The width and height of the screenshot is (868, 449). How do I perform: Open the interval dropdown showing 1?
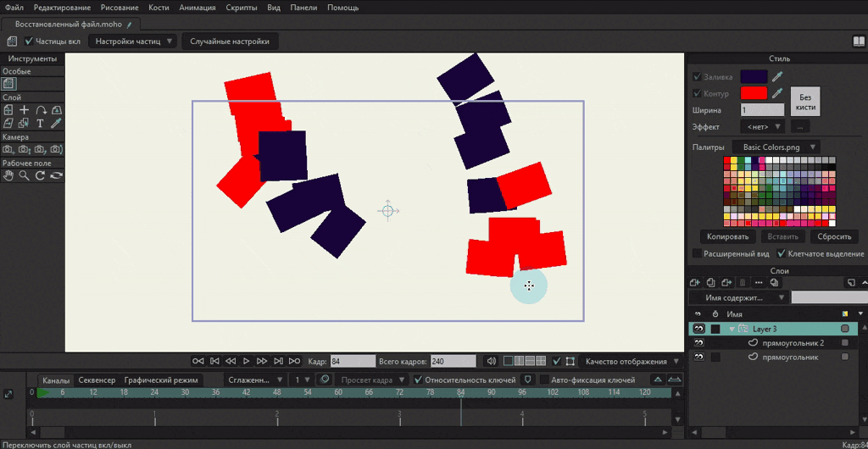tap(303, 380)
